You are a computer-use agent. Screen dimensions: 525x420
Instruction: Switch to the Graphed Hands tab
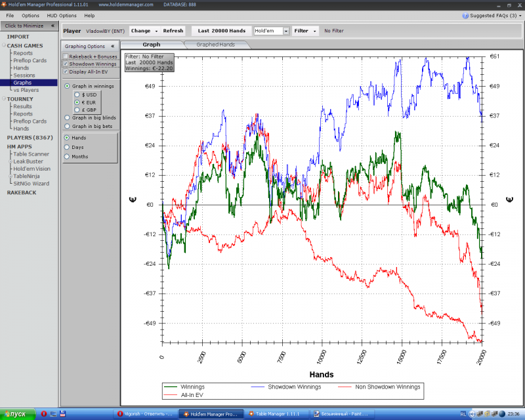pos(216,45)
